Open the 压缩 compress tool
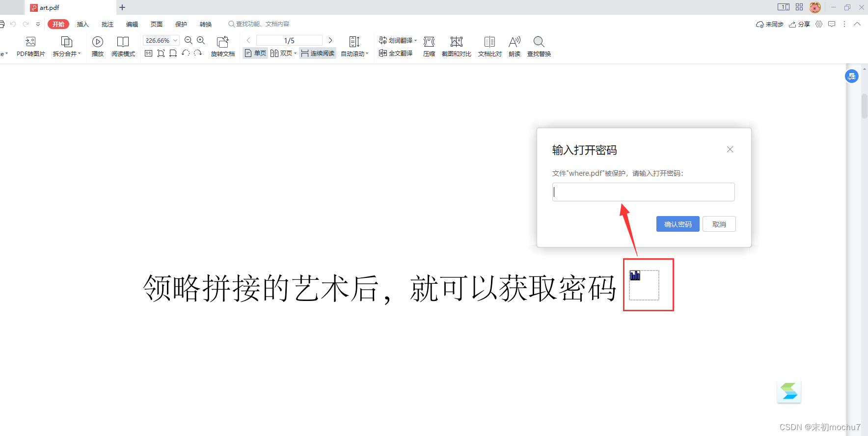 coord(429,47)
